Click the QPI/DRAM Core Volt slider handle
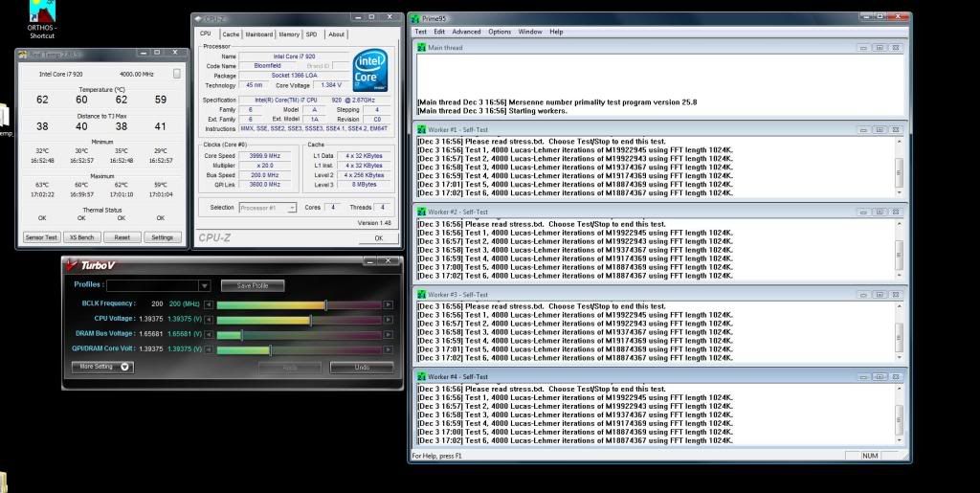The width and height of the screenshot is (980, 493). click(270, 350)
